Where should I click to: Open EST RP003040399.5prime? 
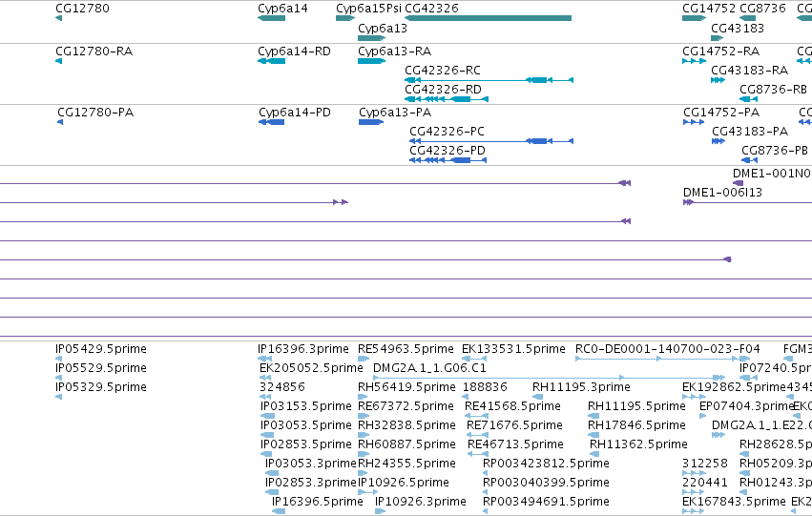point(546,483)
